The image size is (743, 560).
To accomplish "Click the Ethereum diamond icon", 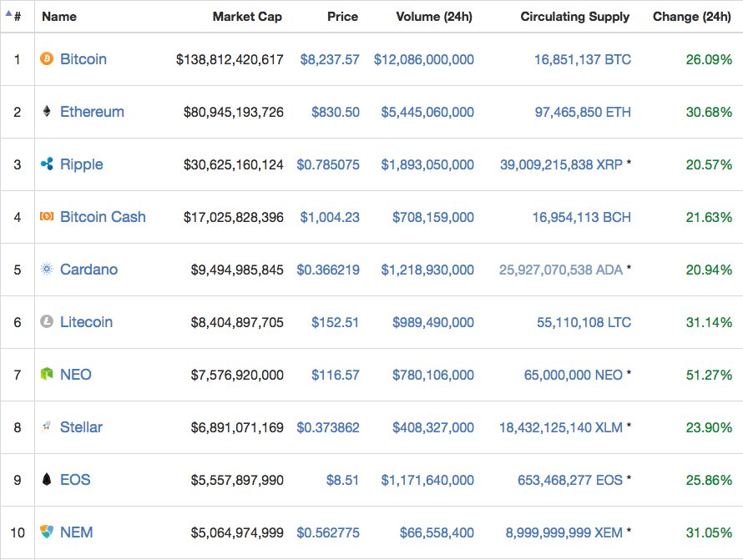I will tap(47, 111).
